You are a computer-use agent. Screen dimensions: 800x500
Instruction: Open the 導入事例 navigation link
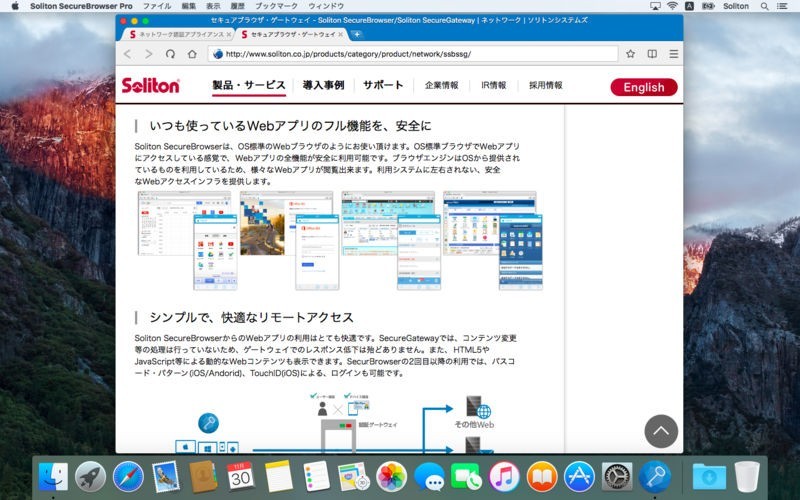coord(323,86)
